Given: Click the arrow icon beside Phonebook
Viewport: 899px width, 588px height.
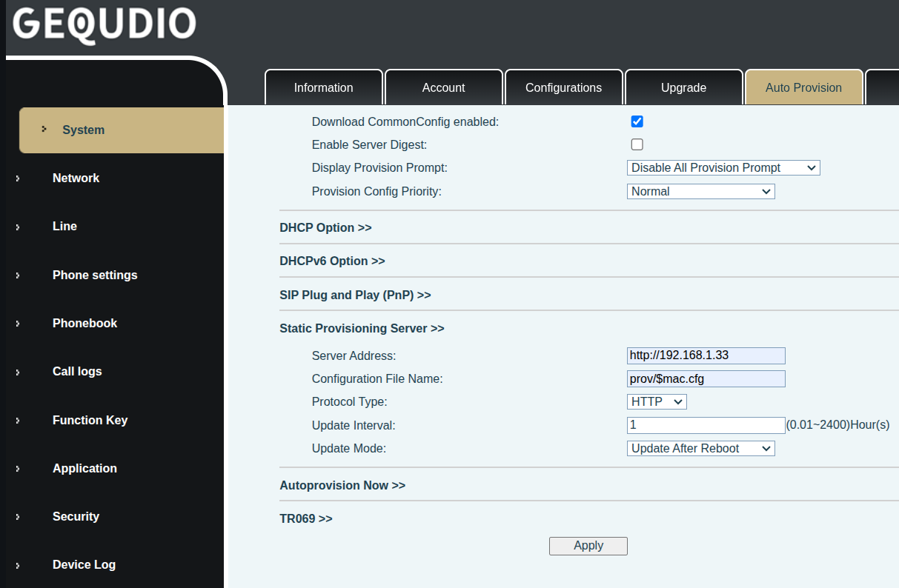Looking at the screenshot, I should [18, 324].
